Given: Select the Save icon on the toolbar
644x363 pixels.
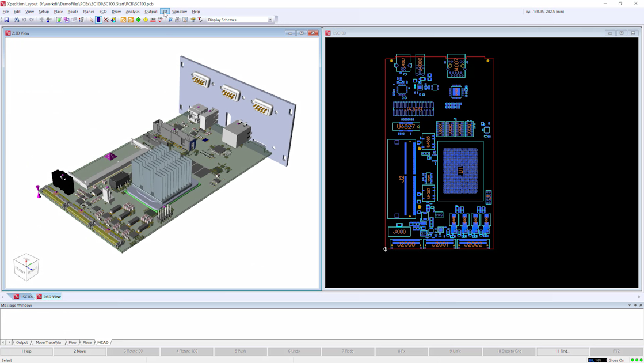Looking at the screenshot, I should [7, 20].
